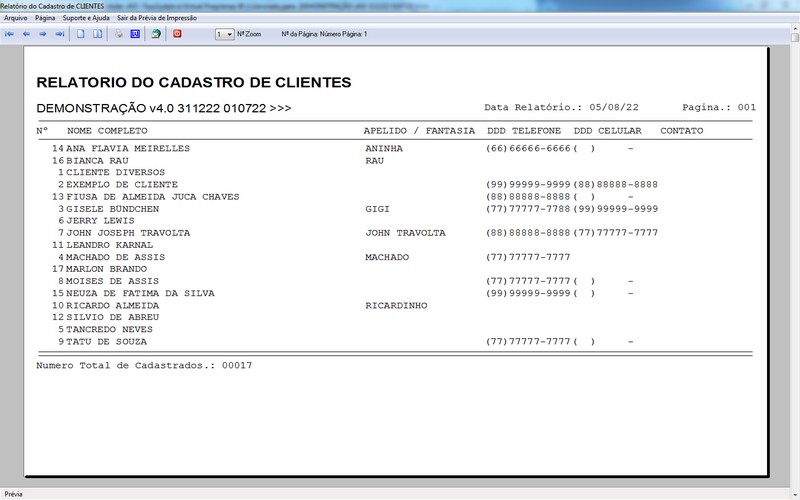This screenshot has width=800, height=500.
Task: Select the TATU DE SOUZA row
Action: 107,342
